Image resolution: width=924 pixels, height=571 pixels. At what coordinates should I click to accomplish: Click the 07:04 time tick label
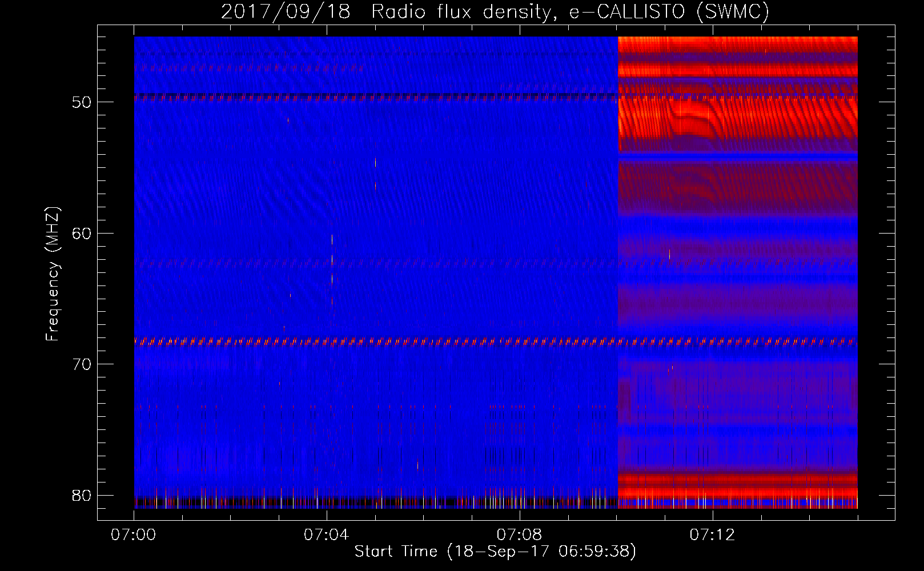pos(327,535)
